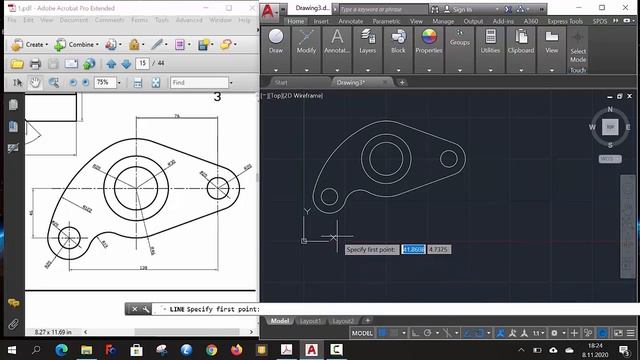Go to previous page with blue up arrow
The height and width of the screenshot is (360, 640).
(x=111, y=64)
